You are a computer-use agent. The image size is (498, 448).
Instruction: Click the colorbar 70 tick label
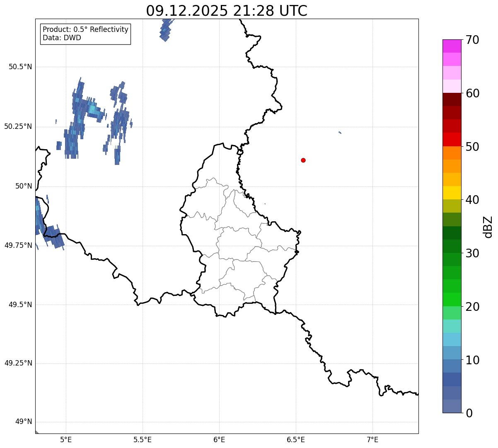[x=472, y=40]
